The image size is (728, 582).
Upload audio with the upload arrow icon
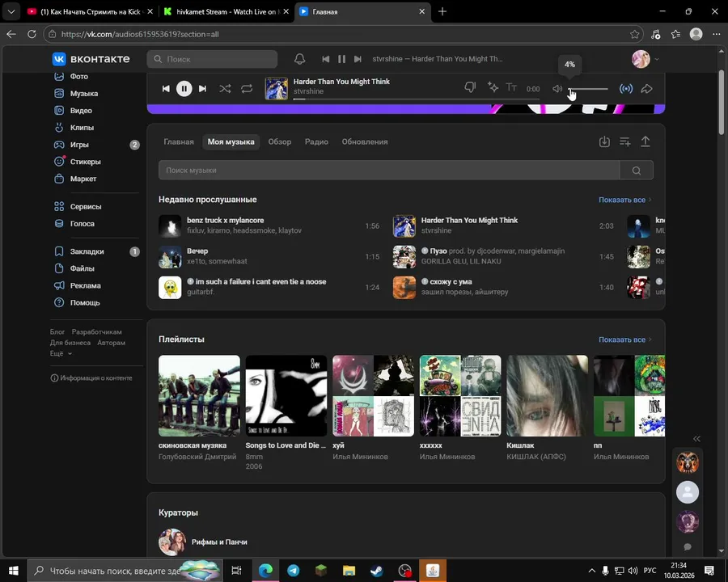coord(645,141)
